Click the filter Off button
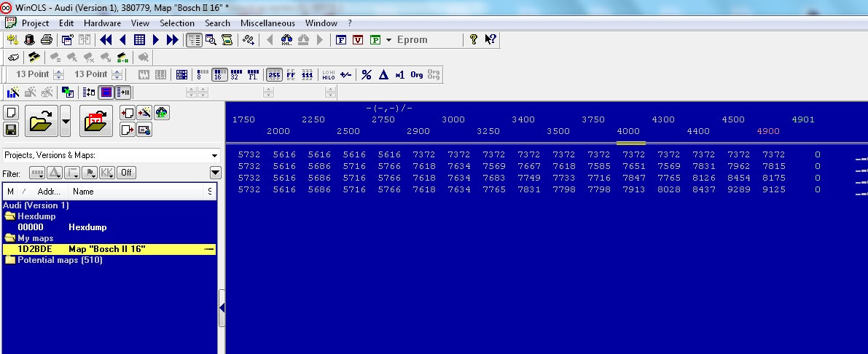This screenshot has width=868, height=354. coord(127,173)
